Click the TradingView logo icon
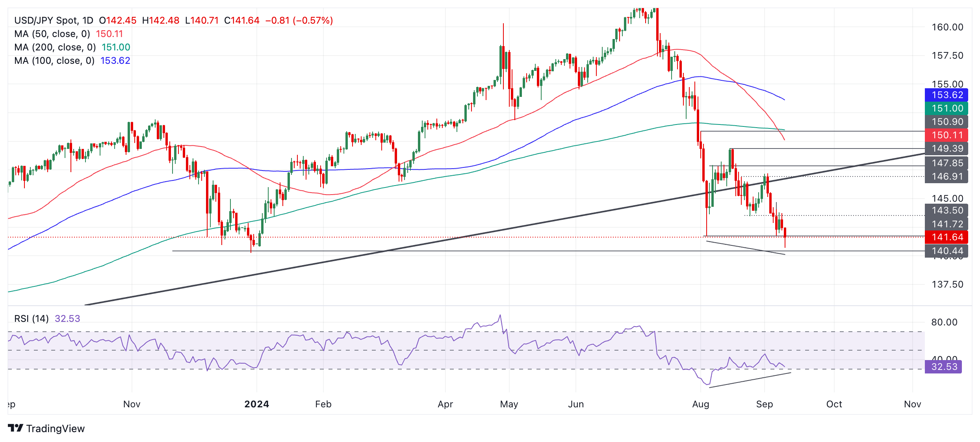 point(15,428)
